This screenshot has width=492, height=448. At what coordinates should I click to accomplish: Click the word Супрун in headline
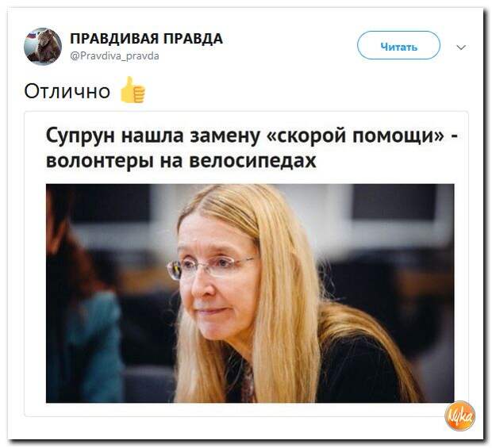(80, 136)
